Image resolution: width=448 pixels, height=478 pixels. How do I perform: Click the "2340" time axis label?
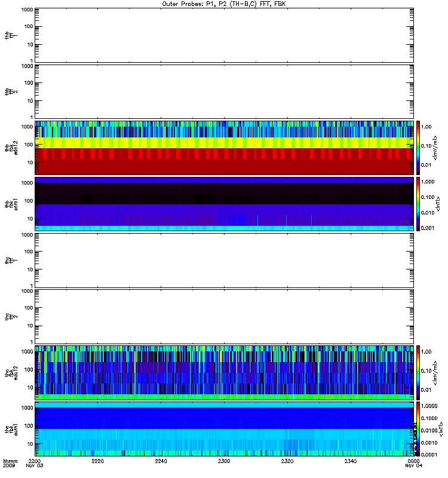pos(351,461)
